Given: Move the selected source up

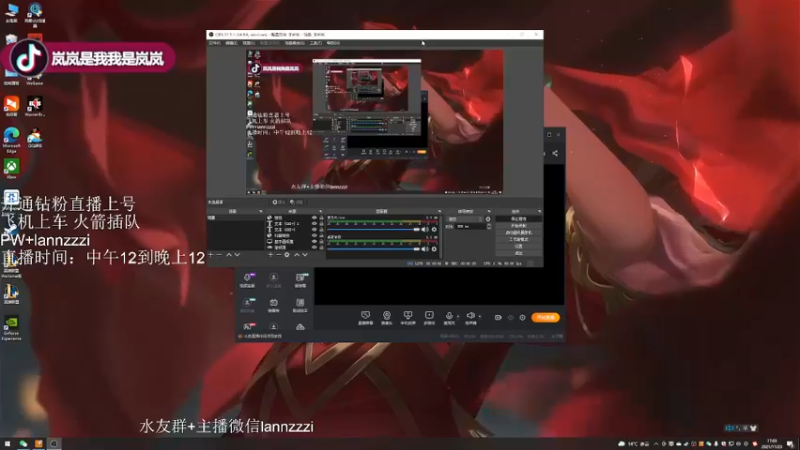Looking at the screenshot, I should (x=297, y=255).
